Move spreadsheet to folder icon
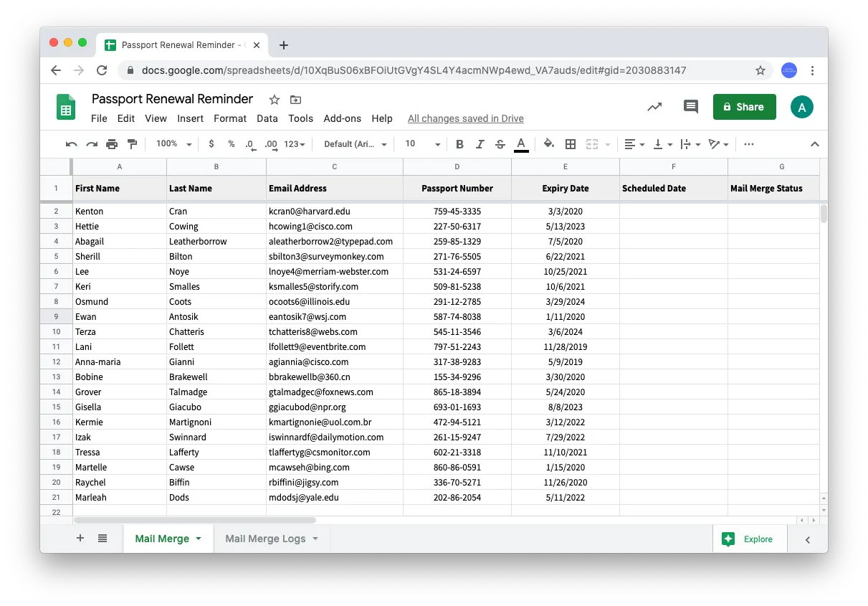The width and height of the screenshot is (868, 606). click(295, 100)
